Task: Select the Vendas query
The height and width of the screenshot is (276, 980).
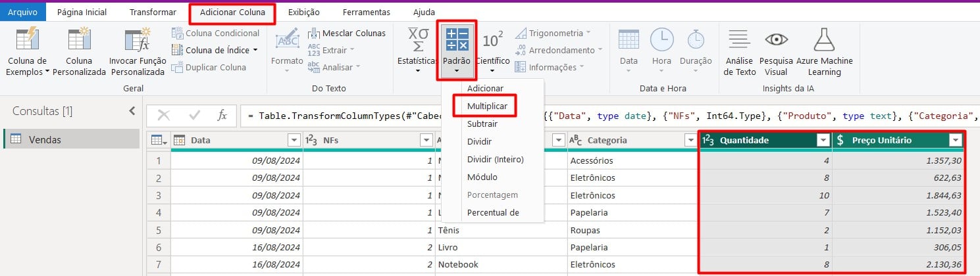Action: [x=70, y=139]
